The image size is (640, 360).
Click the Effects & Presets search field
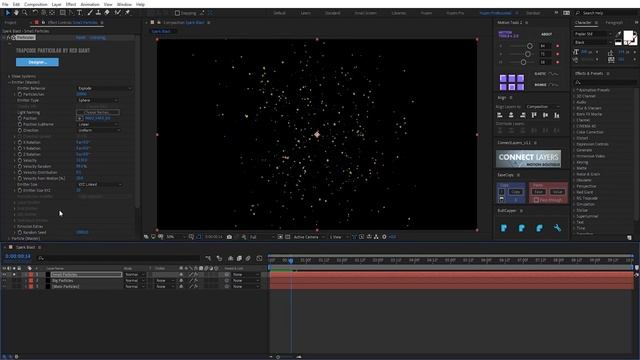(605, 82)
